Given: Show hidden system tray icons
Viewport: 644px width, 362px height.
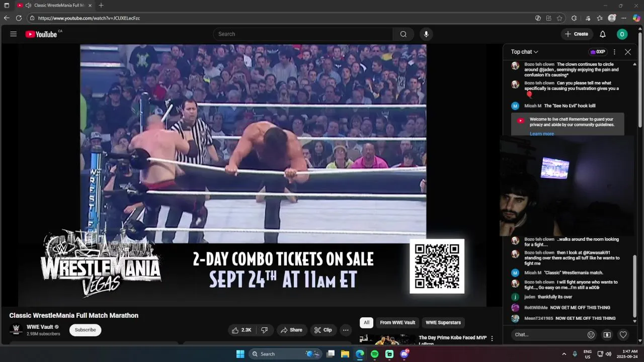Looking at the screenshot, I should pos(564,354).
